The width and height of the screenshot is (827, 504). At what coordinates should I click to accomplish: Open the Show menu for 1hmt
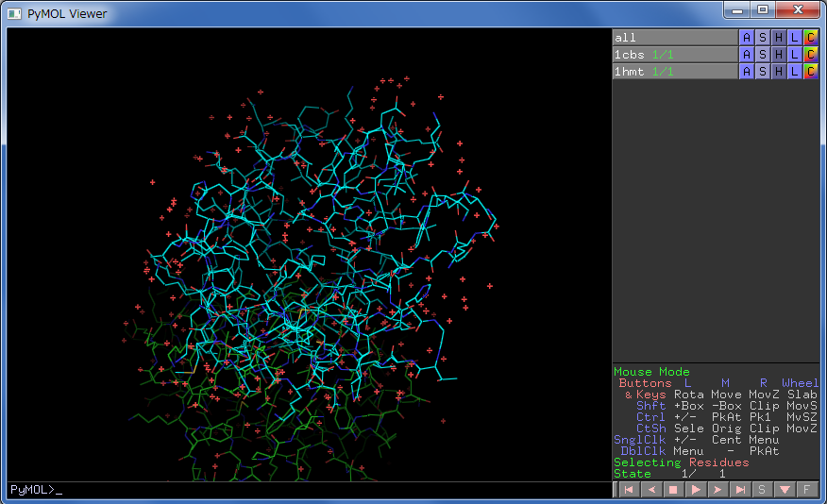763,72
